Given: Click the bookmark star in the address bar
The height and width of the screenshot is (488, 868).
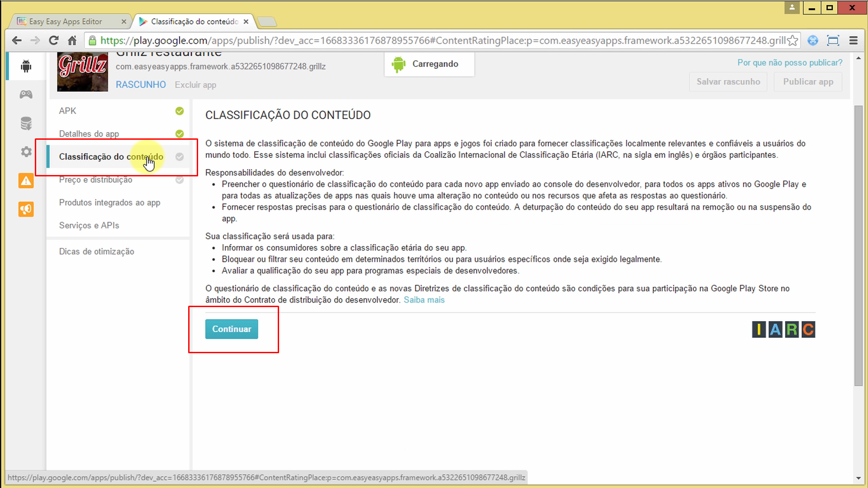Looking at the screenshot, I should [792, 40].
